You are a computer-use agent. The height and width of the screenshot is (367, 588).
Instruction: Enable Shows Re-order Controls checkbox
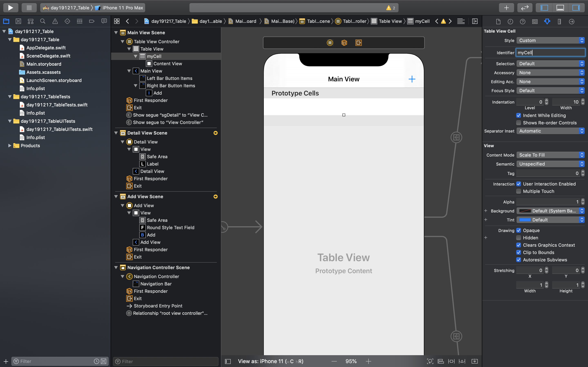[519, 123]
